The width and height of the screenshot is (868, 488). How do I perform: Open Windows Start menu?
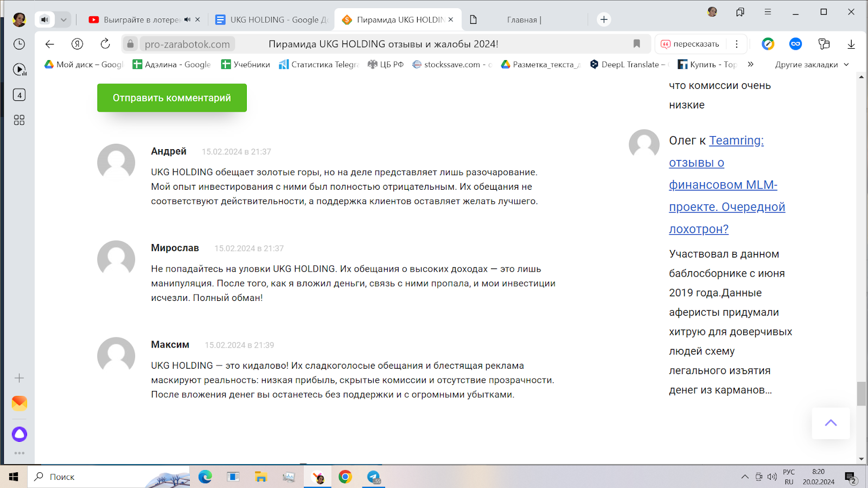point(14,477)
